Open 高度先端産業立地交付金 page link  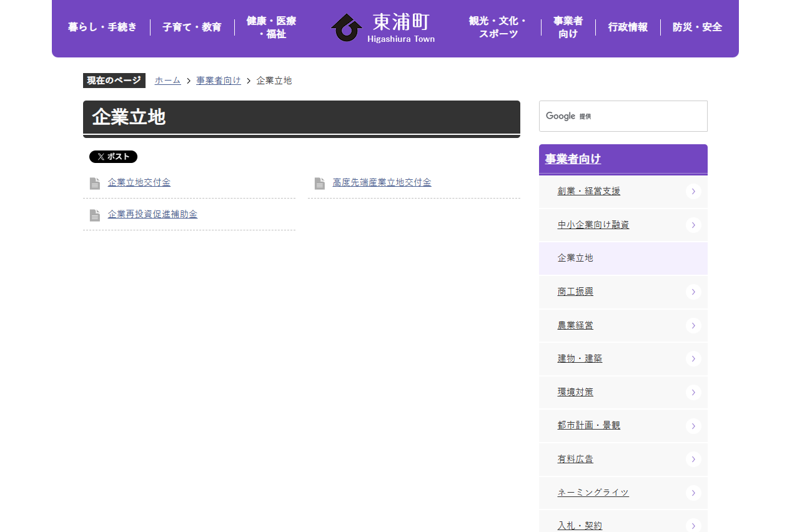click(x=382, y=182)
